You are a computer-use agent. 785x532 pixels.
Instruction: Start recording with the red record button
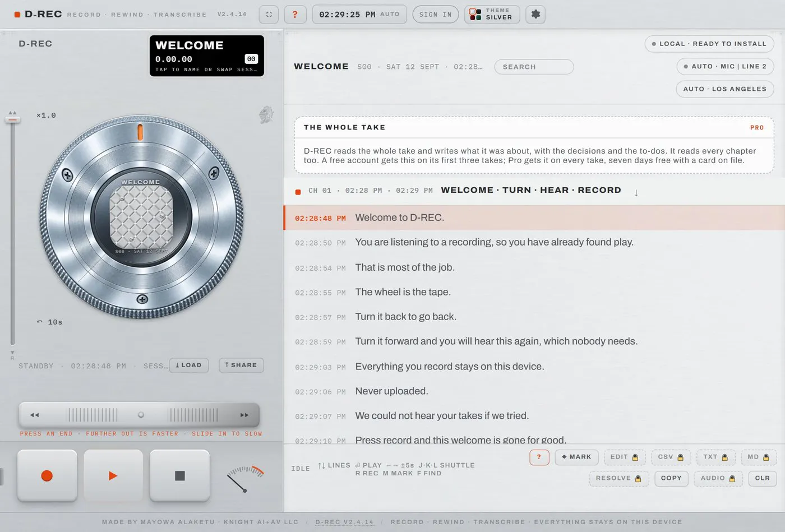47,476
